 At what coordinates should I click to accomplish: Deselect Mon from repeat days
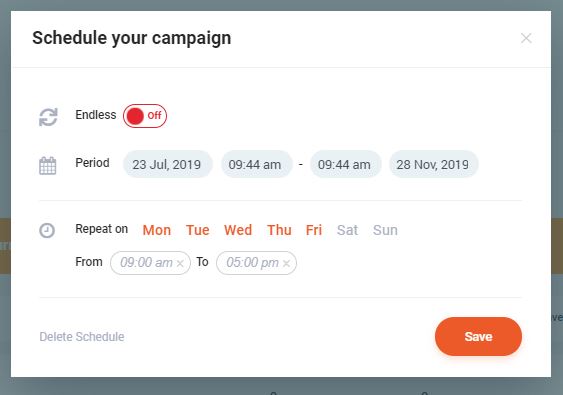157,230
